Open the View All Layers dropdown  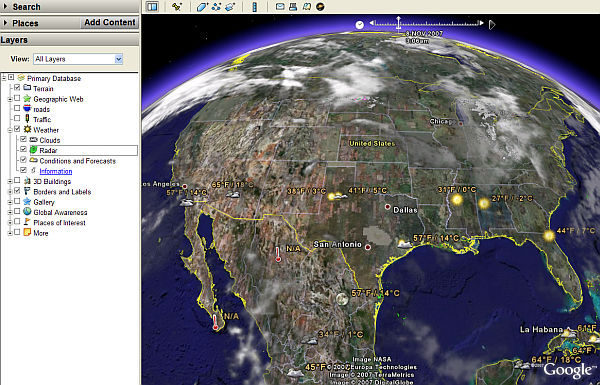point(78,59)
